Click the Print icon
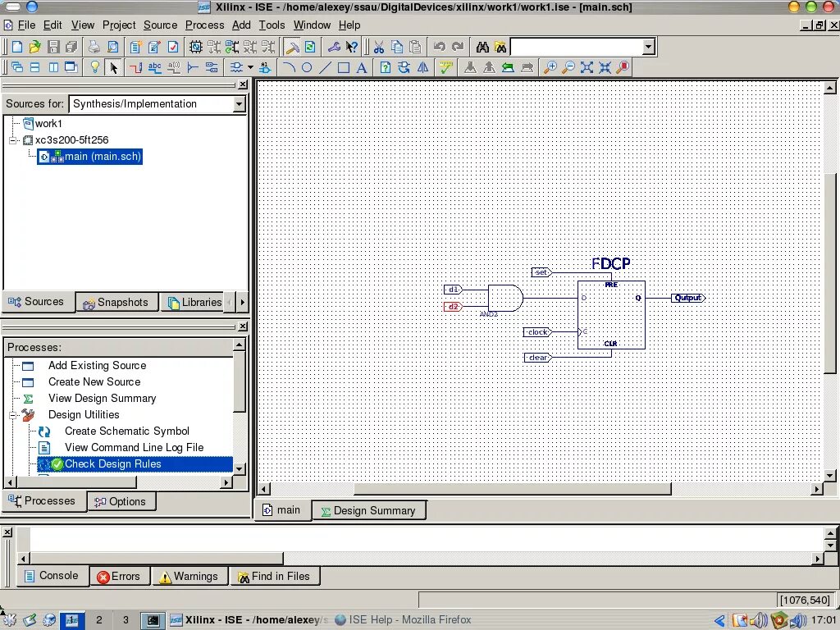This screenshot has width=840, height=630. 94,47
